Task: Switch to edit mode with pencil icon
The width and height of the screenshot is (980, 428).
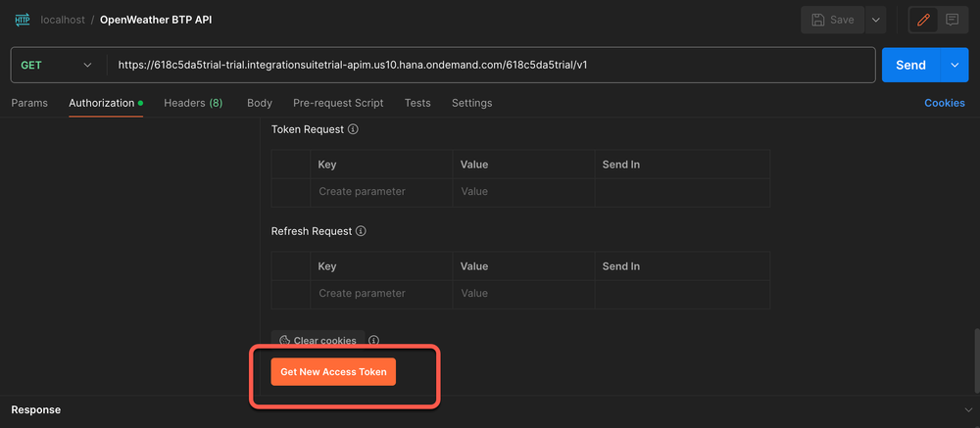Action: 923,20
